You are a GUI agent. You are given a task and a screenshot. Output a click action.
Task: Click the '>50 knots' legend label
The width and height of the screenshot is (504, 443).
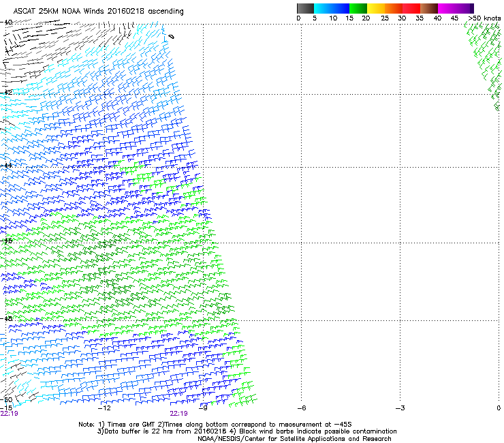click(x=484, y=18)
